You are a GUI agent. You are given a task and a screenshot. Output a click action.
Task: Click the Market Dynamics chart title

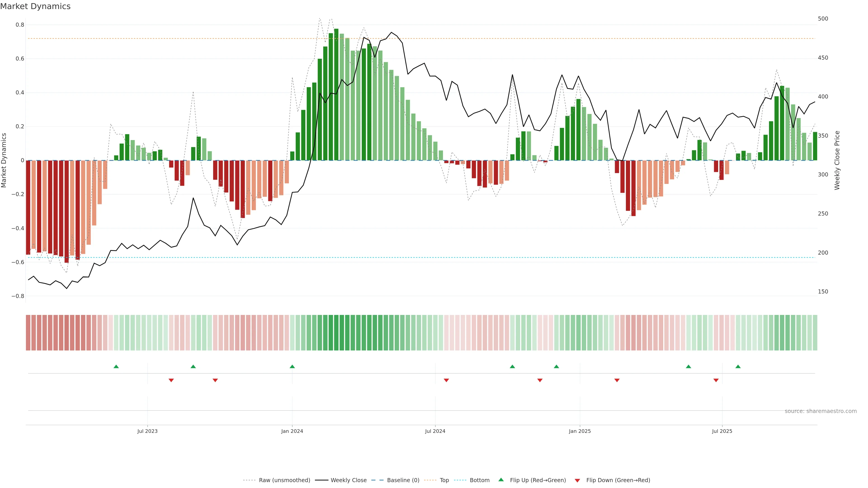35,6
